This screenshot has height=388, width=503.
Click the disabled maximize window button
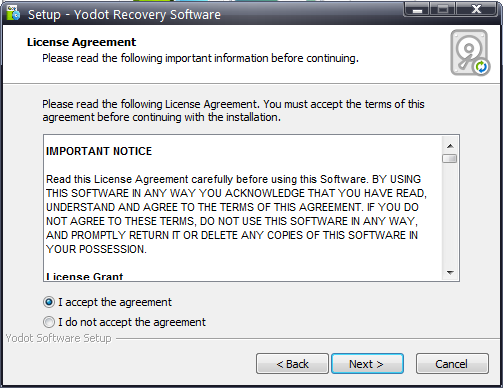tap(443, 9)
